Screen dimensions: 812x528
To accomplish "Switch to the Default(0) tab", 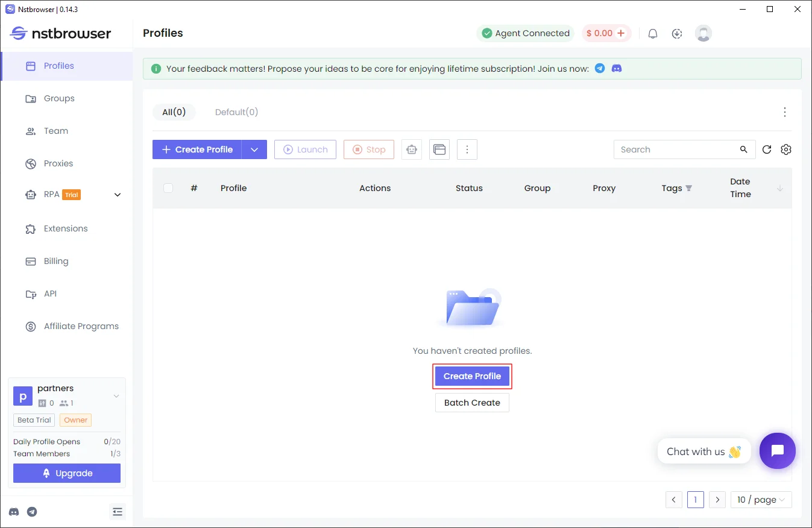I will pos(236,112).
